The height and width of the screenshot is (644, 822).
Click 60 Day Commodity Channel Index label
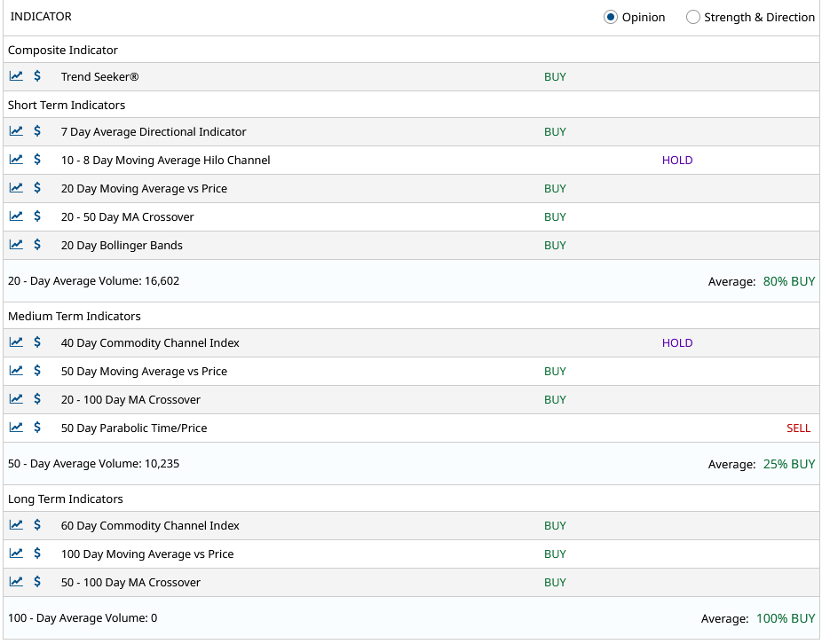pyautogui.click(x=150, y=525)
